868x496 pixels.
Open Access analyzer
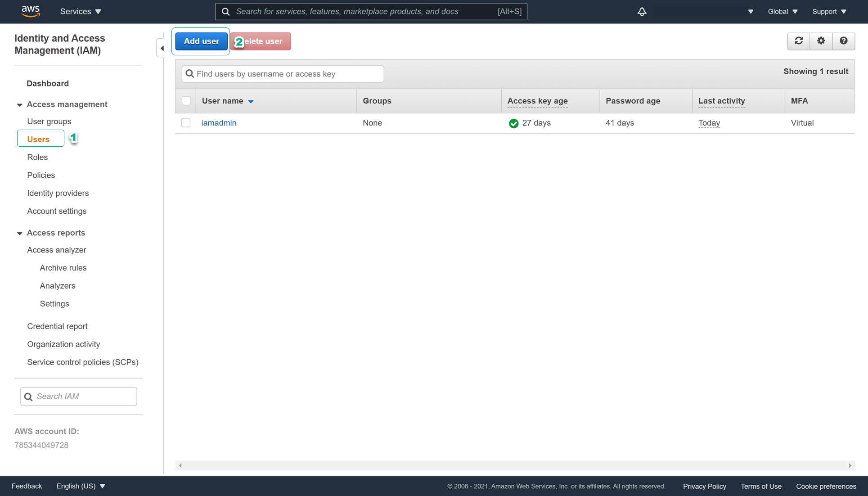tap(56, 250)
